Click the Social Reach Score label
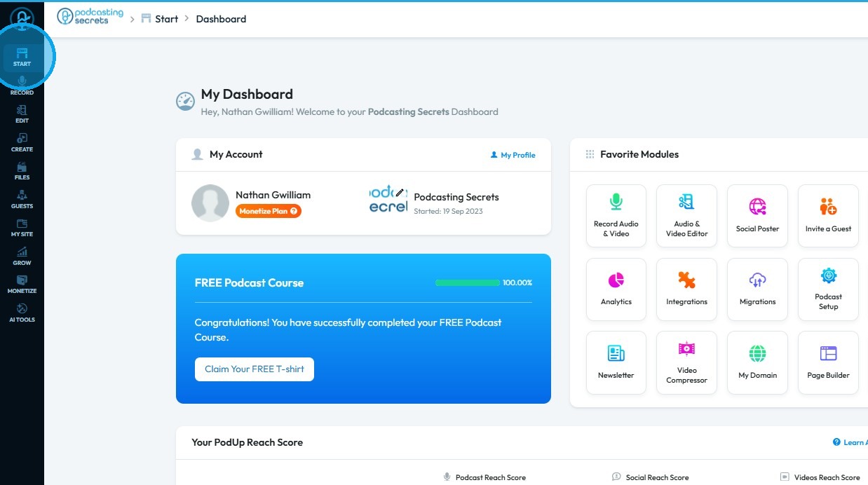This screenshot has height=485, width=868. [x=658, y=477]
